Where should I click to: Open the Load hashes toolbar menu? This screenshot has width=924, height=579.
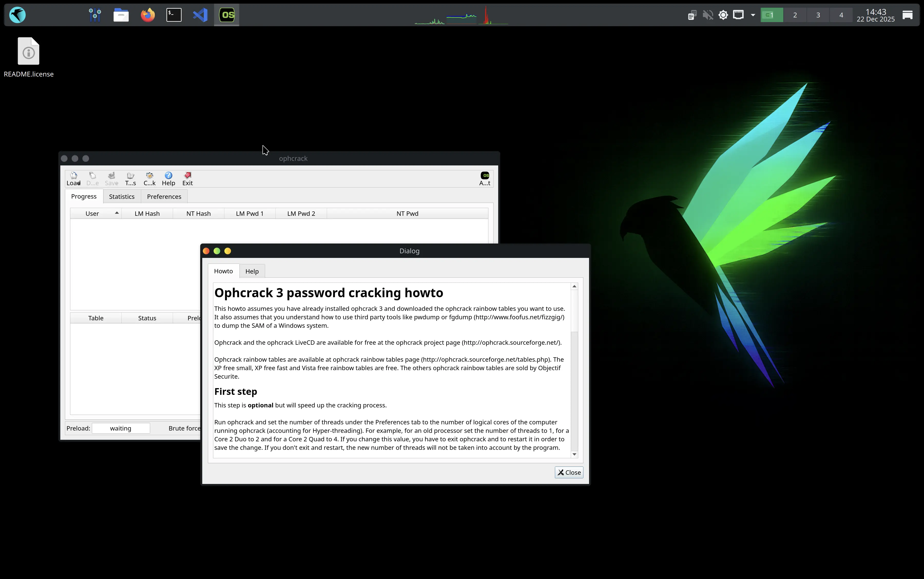click(73, 179)
